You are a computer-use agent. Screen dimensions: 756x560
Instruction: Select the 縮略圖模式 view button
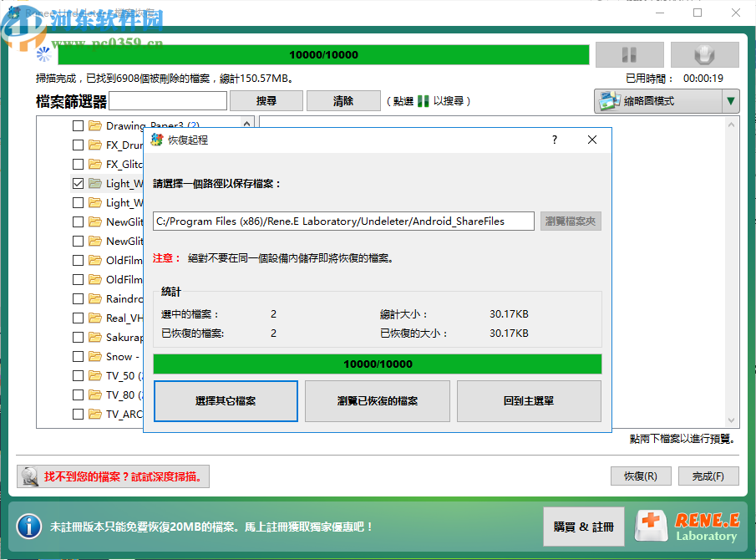point(658,101)
